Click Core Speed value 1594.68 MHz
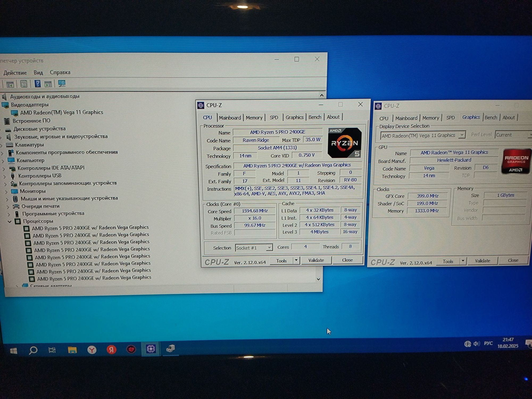Screen dimensions: 532x399 [255, 211]
